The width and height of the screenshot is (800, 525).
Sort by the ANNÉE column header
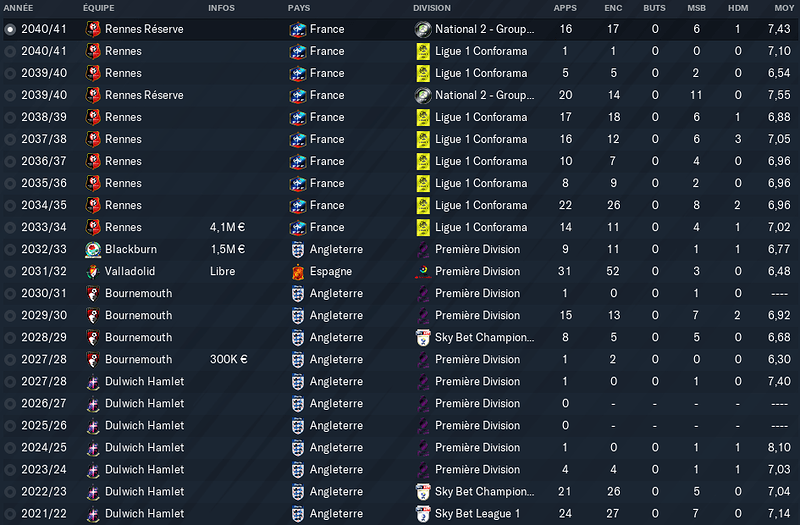[x=18, y=8]
